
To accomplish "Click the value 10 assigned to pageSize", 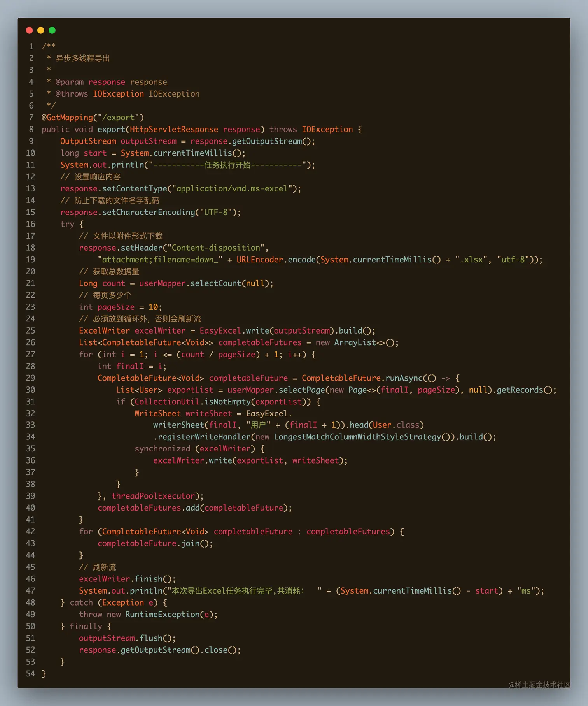I will coord(153,307).
